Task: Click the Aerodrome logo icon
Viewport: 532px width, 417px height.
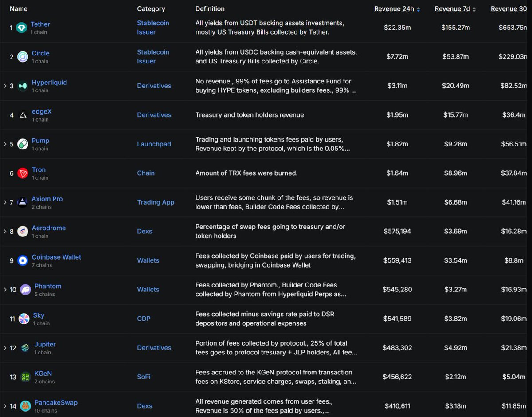Action: [x=23, y=232]
